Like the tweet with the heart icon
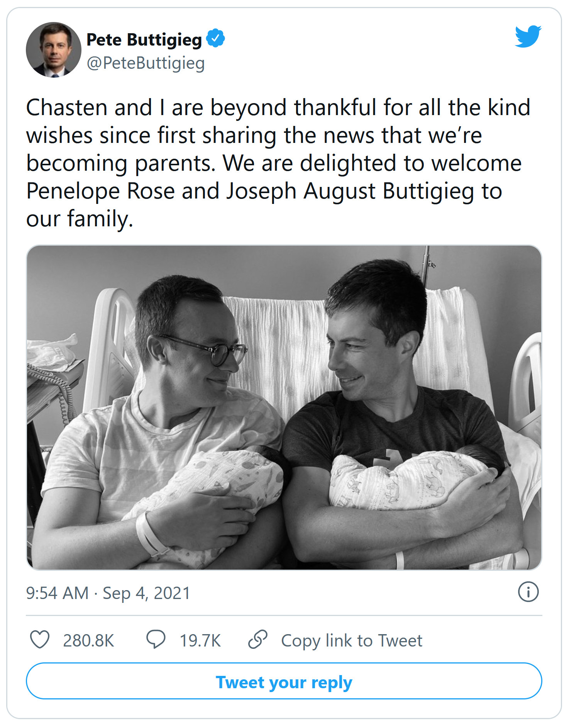This screenshot has height=728, width=569. [x=40, y=639]
